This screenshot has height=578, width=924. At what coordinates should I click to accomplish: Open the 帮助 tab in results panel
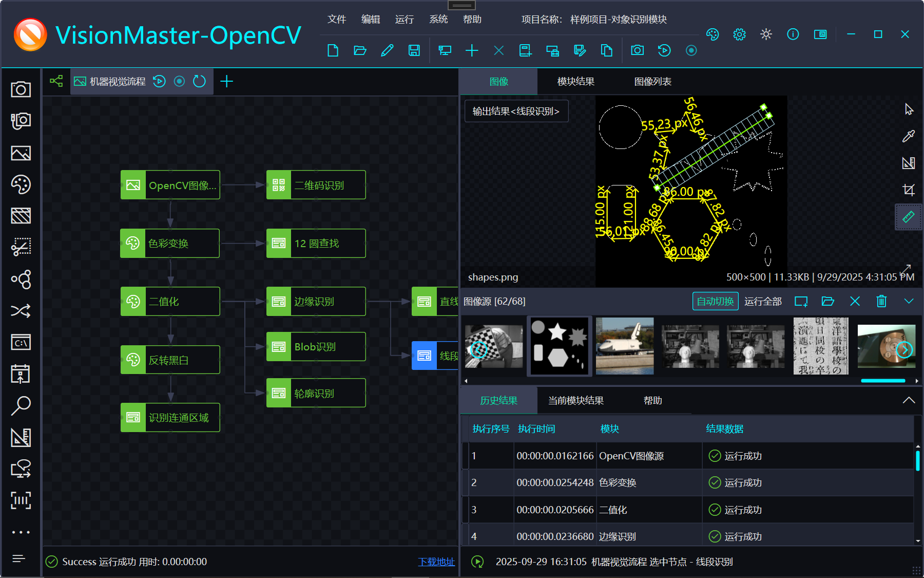point(653,401)
